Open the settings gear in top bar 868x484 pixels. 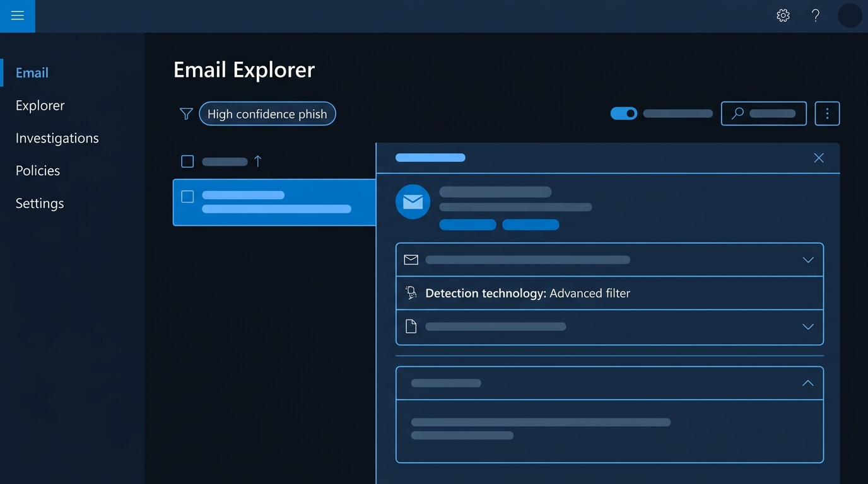pyautogui.click(x=783, y=16)
